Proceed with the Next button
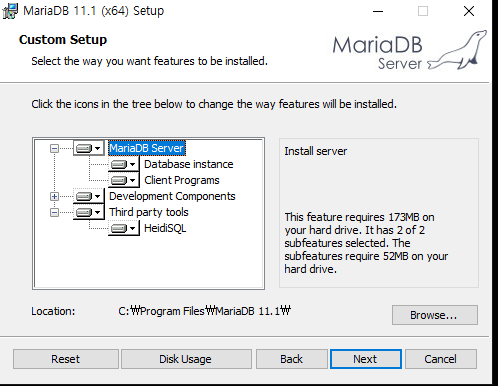498x386 pixels. click(x=366, y=359)
